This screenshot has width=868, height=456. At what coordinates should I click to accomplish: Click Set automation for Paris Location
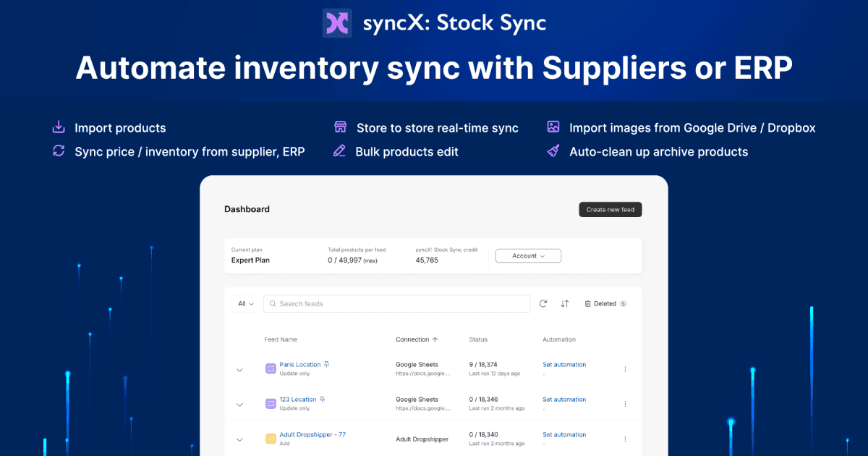tap(564, 365)
